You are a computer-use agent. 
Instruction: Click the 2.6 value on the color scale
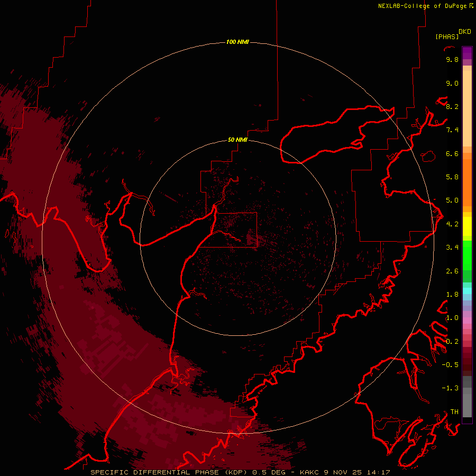coord(452,271)
